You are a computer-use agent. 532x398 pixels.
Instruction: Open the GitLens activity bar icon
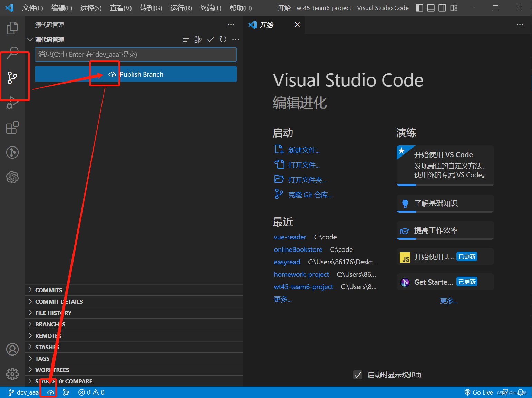[x=12, y=152]
